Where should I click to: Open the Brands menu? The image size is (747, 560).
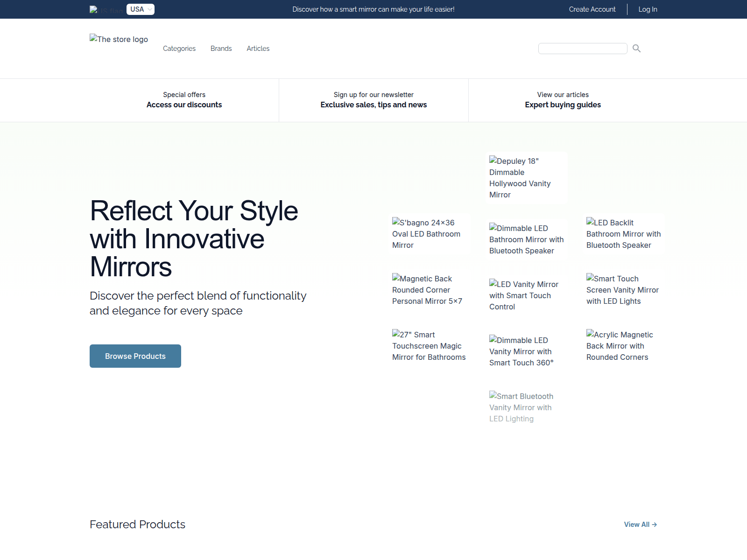point(221,48)
